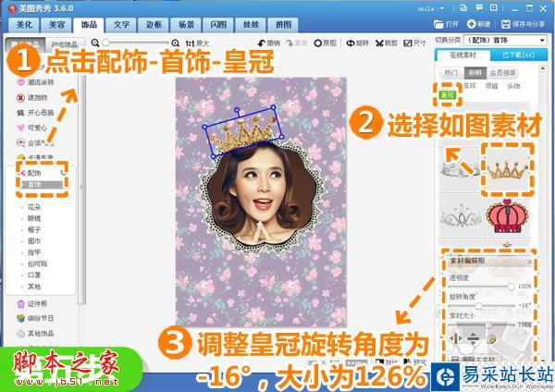The image size is (555, 392).
Task: Click the 撤销 undo arrow icon
Action: 262,43
